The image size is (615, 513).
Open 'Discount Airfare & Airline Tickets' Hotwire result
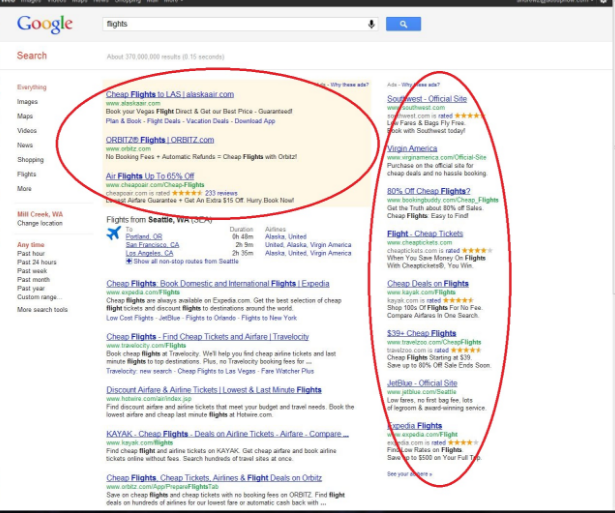click(214, 390)
